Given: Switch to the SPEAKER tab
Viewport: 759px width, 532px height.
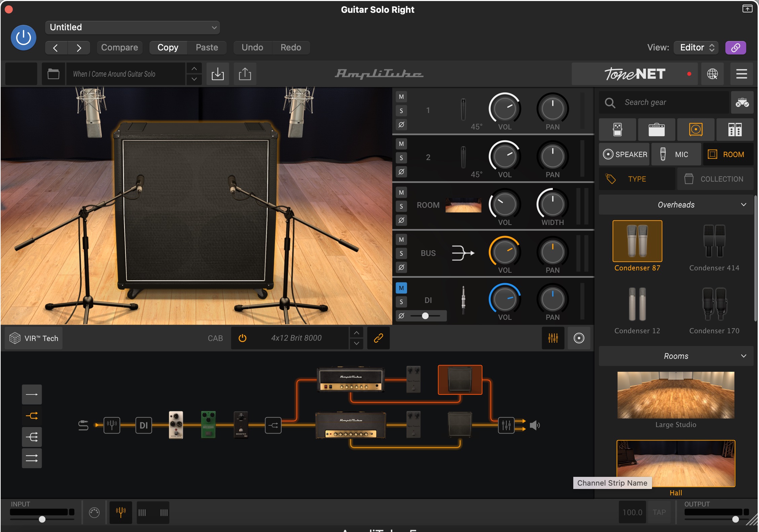Looking at the screenshot, I should pos(624,154).
